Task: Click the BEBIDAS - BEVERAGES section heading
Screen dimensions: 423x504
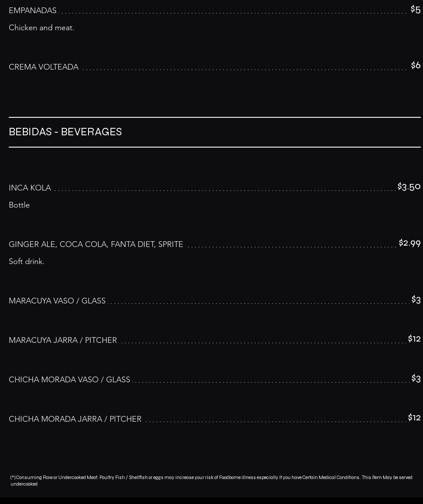Action: tap(65, 132)
